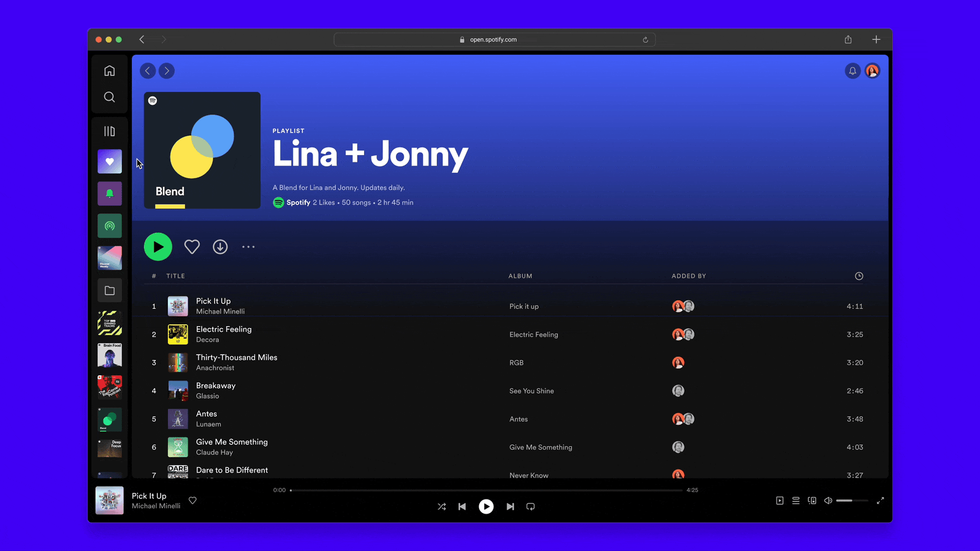Go back in Safari browser history
980x551 pixels.
[x=142, y=39]
